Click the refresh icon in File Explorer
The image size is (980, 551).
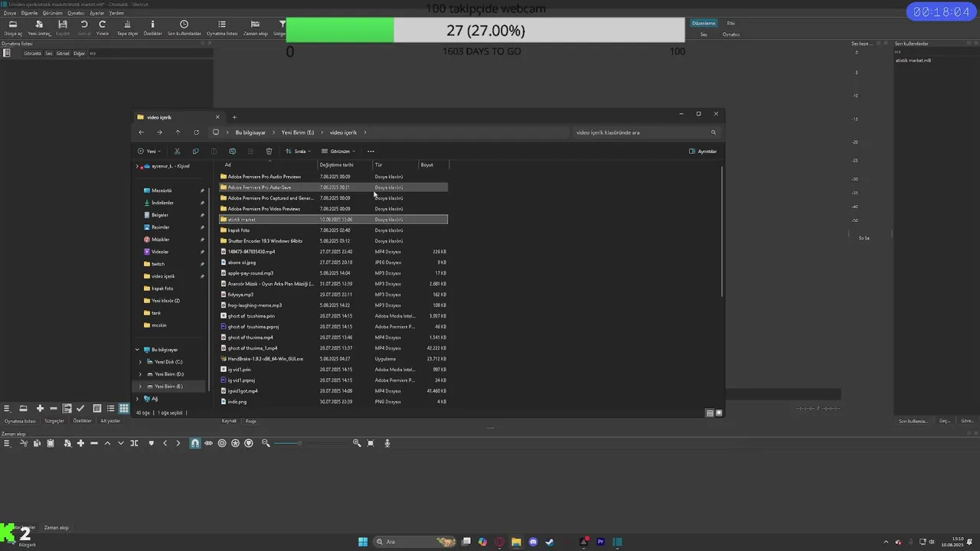coord(196,132)
